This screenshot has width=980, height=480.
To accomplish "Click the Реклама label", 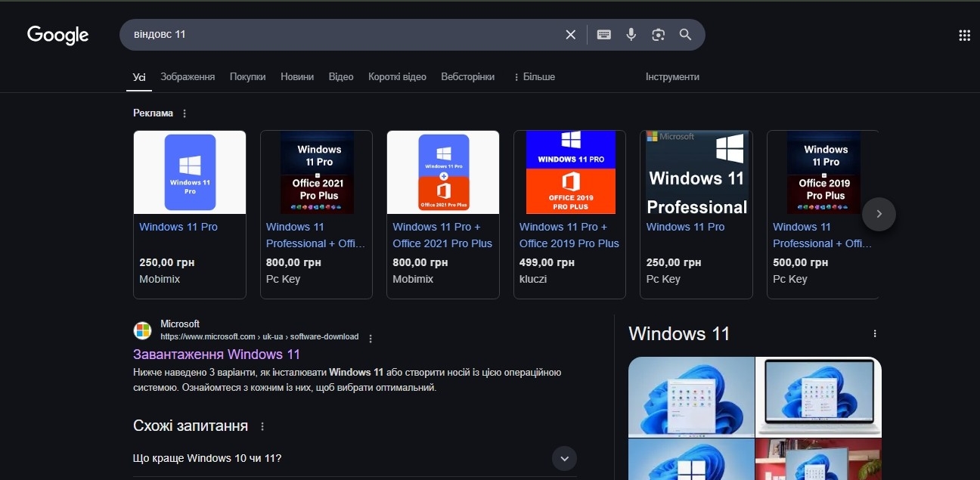I will (154, 113).
